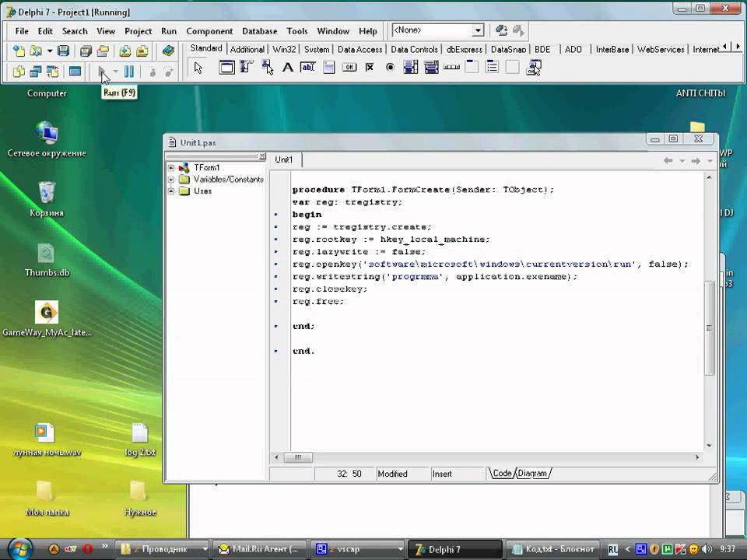Click the Toggle Form/Unit icon

52,72
